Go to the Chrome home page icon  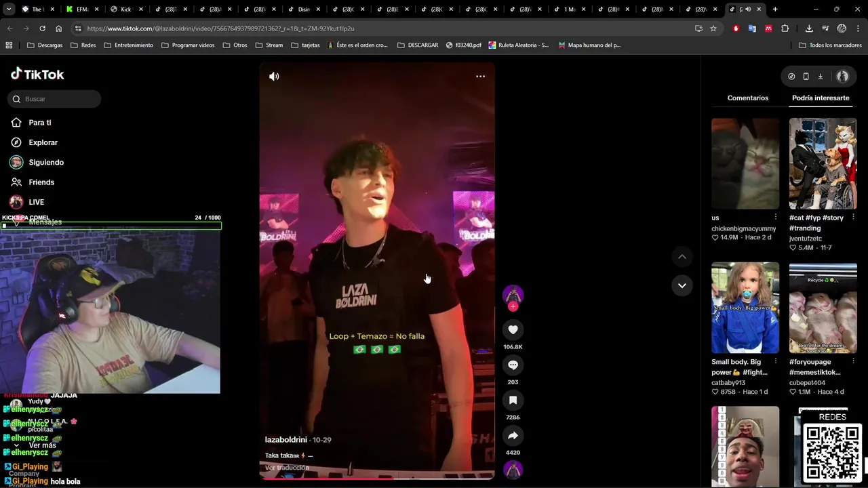coord(59,28)
